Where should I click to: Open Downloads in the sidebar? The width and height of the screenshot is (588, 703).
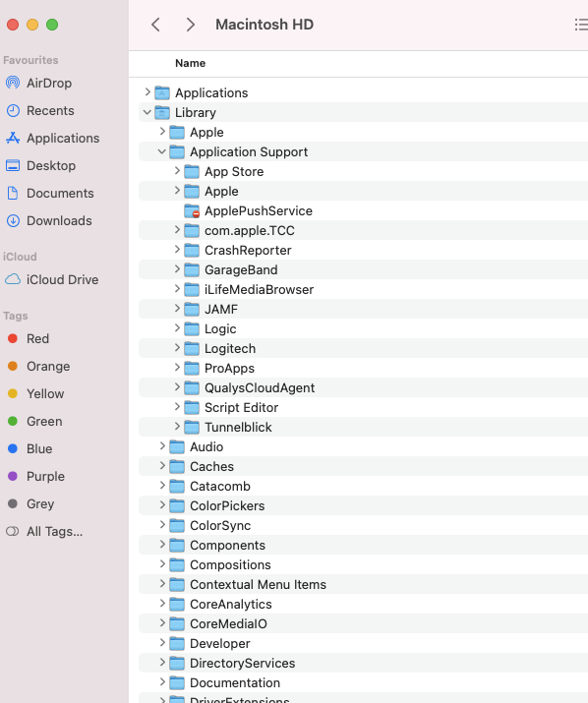coord(59,220)
